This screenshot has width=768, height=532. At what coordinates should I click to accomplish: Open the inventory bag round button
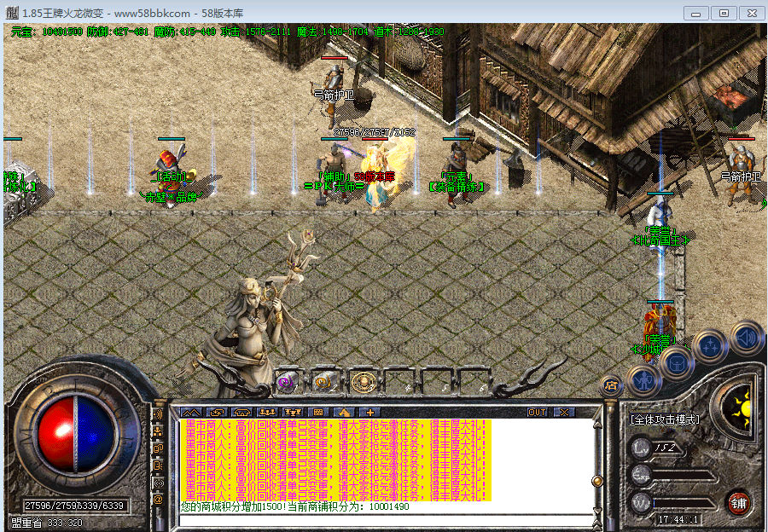[x=677, y=362]
